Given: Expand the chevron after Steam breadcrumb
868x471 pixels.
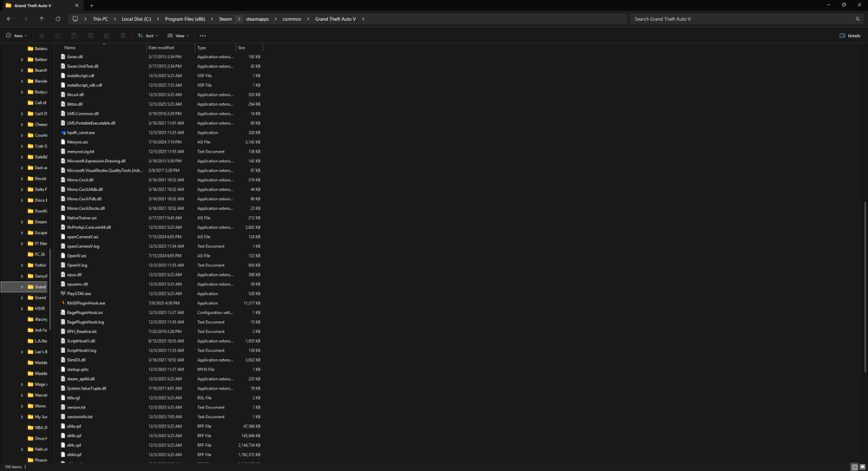Looking at the screenshot, I should [239, 19].
